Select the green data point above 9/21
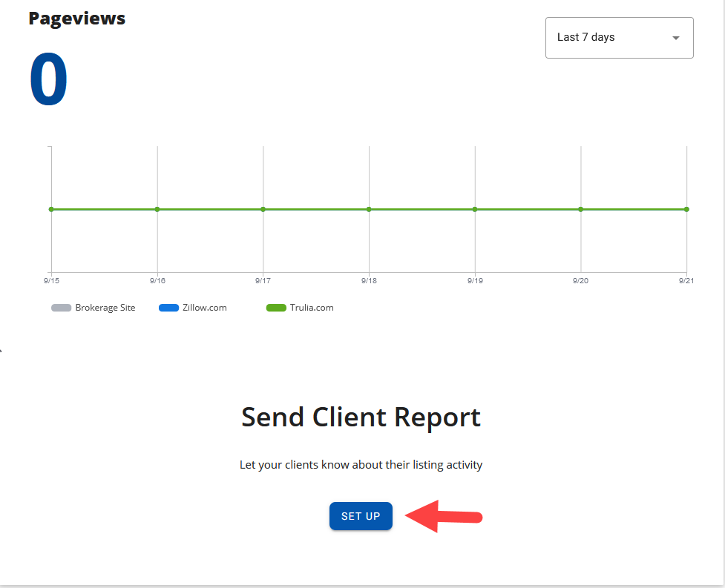 click(x=686, y=209)
